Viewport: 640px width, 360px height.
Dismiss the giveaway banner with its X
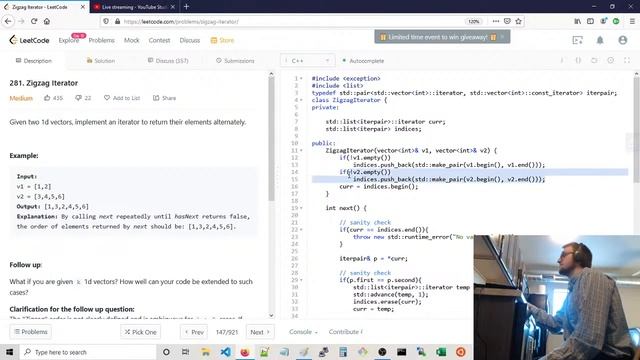pyautogui.click(x=502, y=37)
